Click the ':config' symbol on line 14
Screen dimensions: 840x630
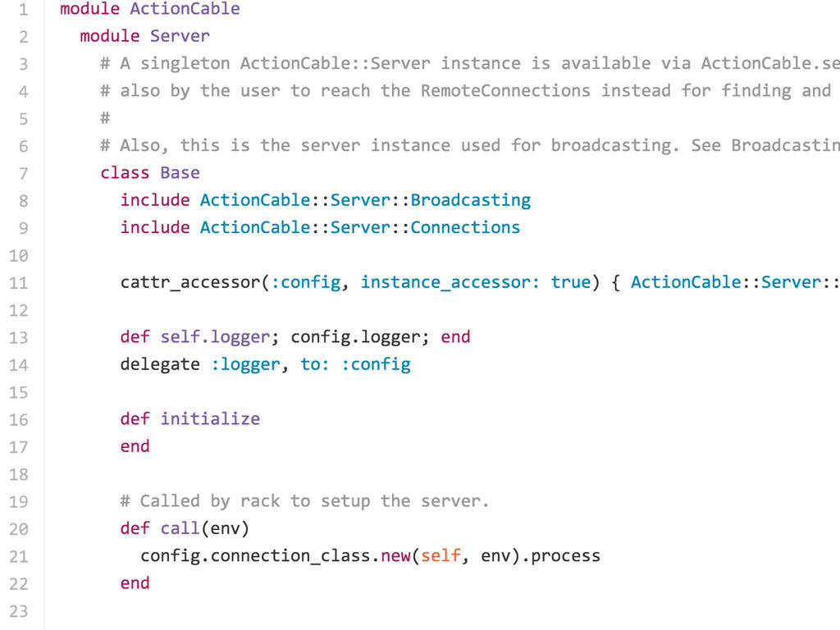pos(376,364)
